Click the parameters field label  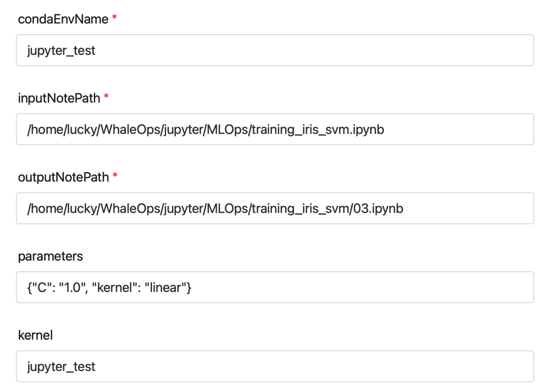[x=50, y=256]
